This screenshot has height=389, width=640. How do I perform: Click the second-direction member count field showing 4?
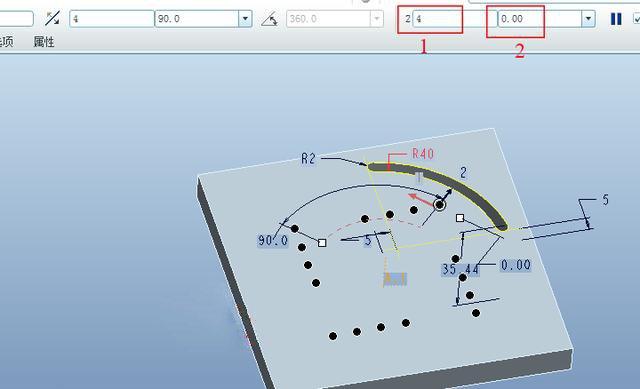point(454,19)
